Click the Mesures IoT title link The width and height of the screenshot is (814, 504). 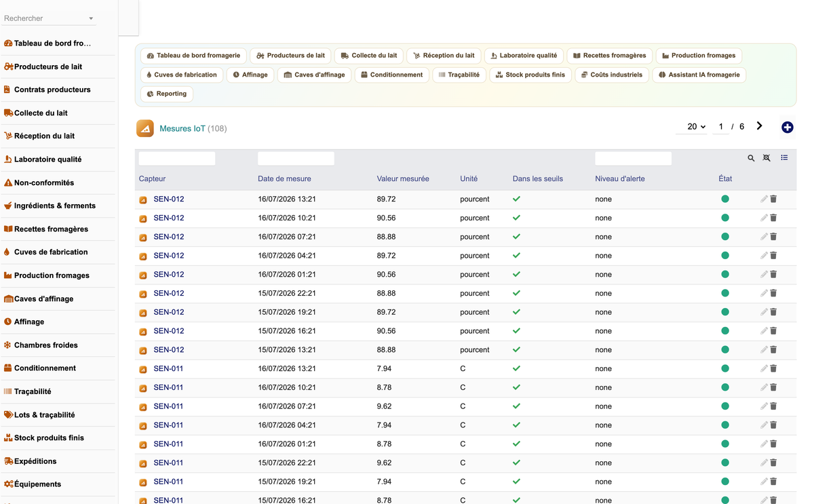point(182,128)
